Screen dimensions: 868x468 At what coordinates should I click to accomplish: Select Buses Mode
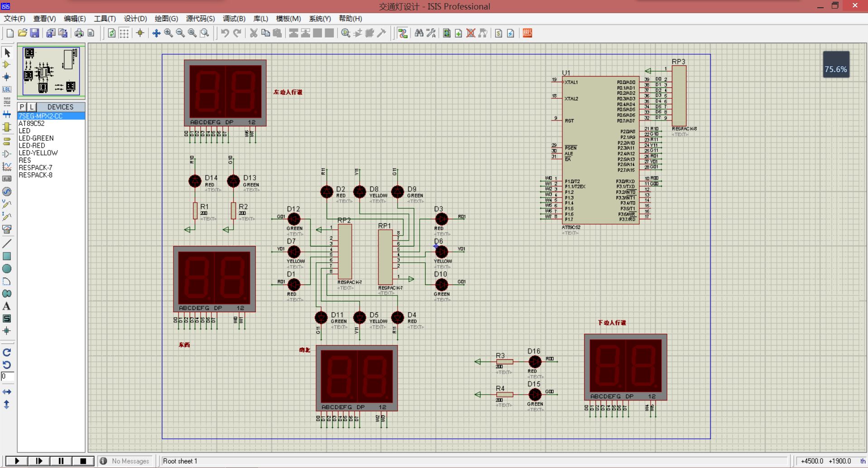[7, 114]
